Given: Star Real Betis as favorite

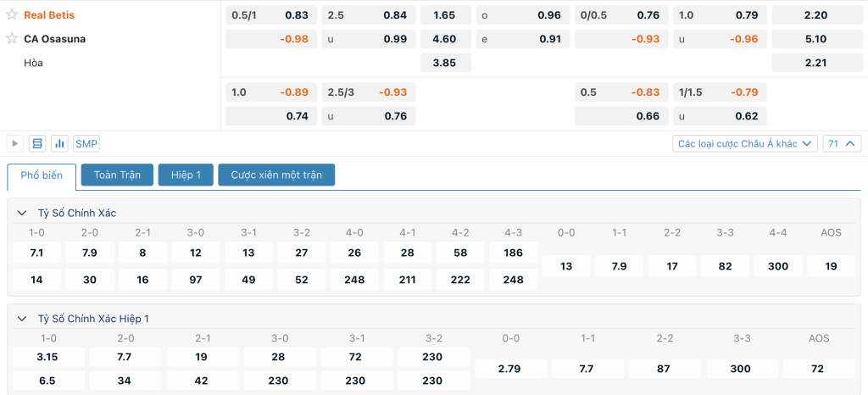Looking at the screenshot, I should click(12, 15).
